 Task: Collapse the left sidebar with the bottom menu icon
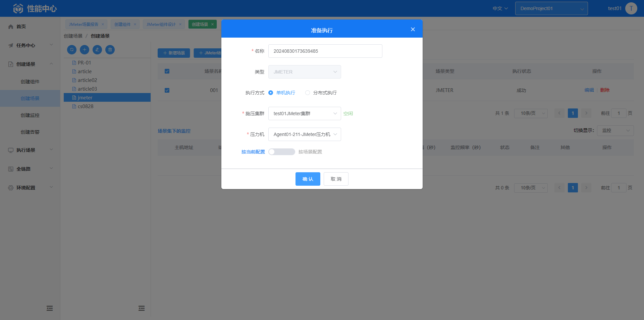[50, 308]
